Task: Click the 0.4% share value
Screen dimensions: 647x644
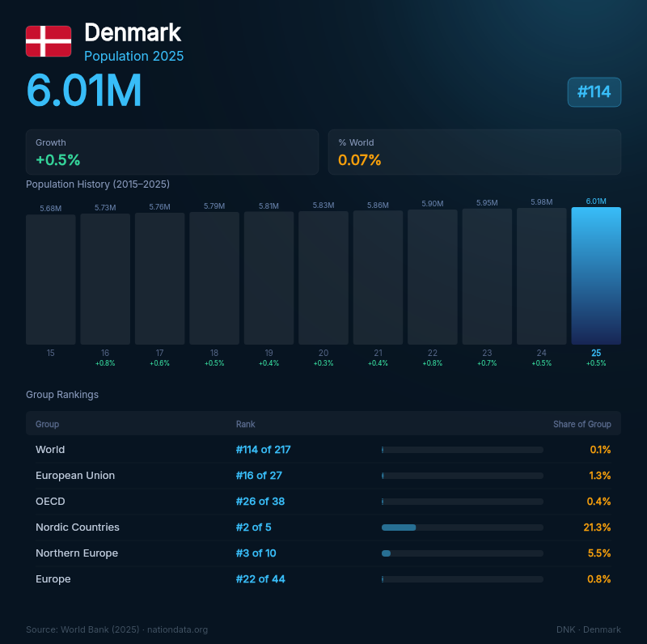Action: 598,501
